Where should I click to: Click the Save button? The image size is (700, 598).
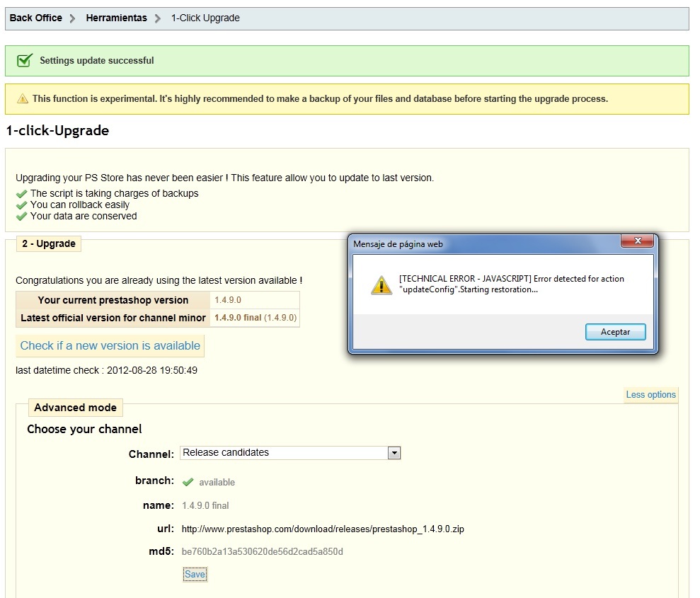(x=195, y=575)
